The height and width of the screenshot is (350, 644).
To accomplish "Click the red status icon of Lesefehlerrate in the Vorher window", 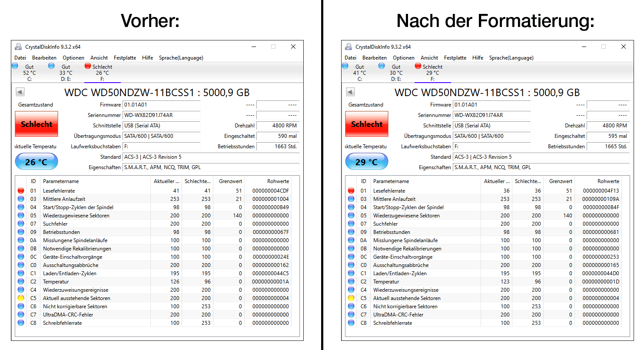I will coord(21,190).
